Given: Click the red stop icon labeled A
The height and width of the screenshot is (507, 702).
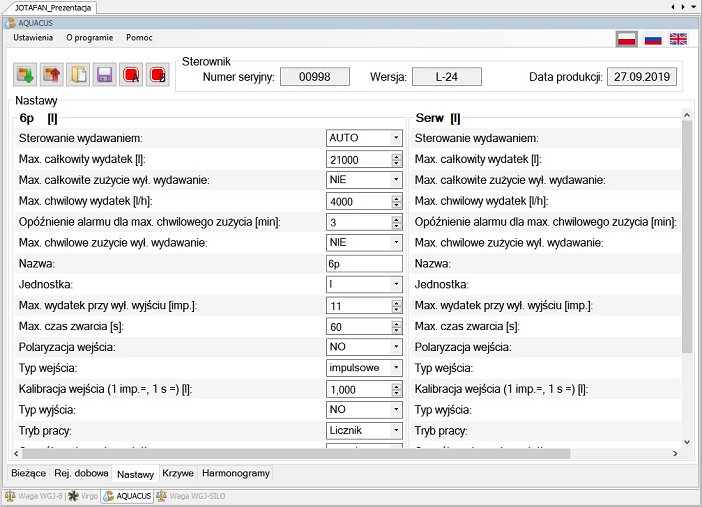Looking at the screenshot, I should 131,74.
